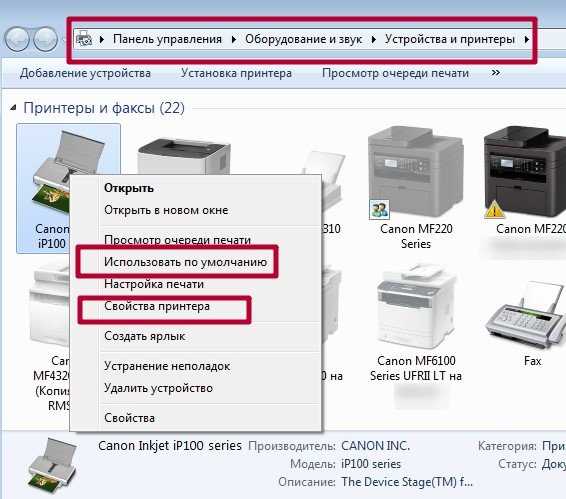Choose Удалить устройство in context menu
566x499 pixels.
pos(158,388)
